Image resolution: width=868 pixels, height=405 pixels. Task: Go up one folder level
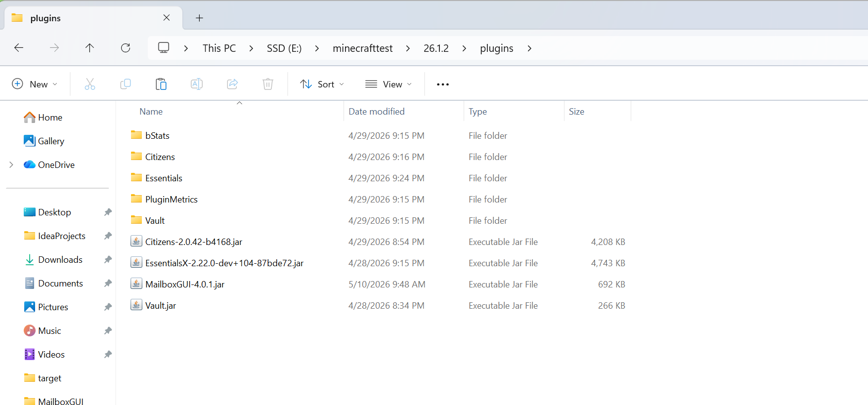(x=89, y=48)
